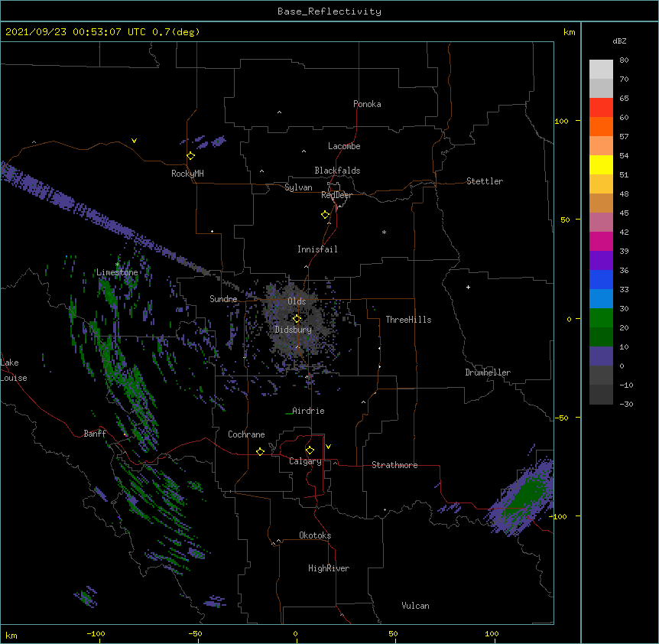
Task: Click the Didsbury town label
Action: tap(294, 330)
